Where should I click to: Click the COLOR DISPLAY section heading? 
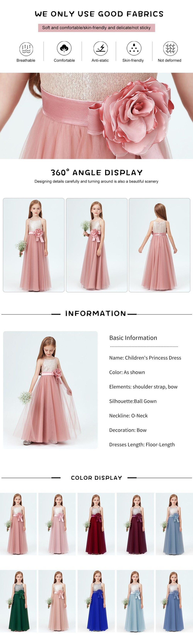97,478
